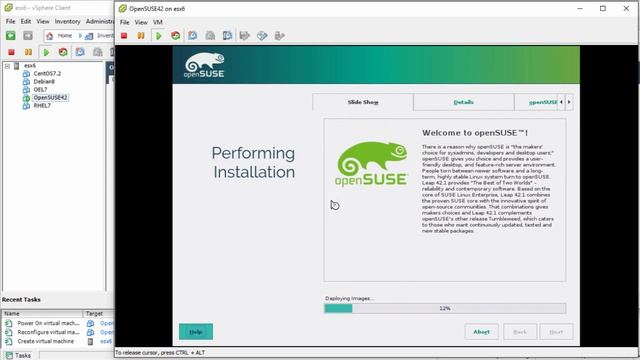The width and height of the screenshot is (640, 360).
Task: Select CentOS7.2 VM in inventory tree
Action: coord(47,73)
